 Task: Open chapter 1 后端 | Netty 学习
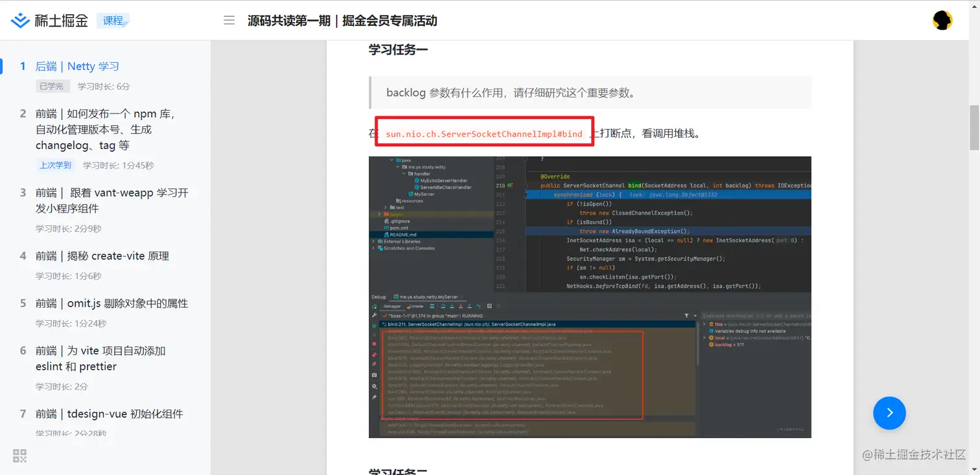pyautogui.click(x=77, y=66)
